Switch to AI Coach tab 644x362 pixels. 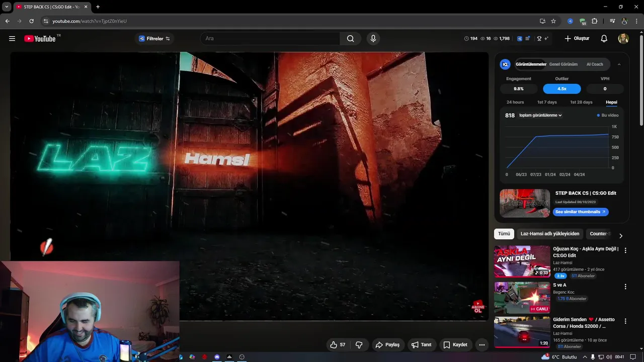595,64
